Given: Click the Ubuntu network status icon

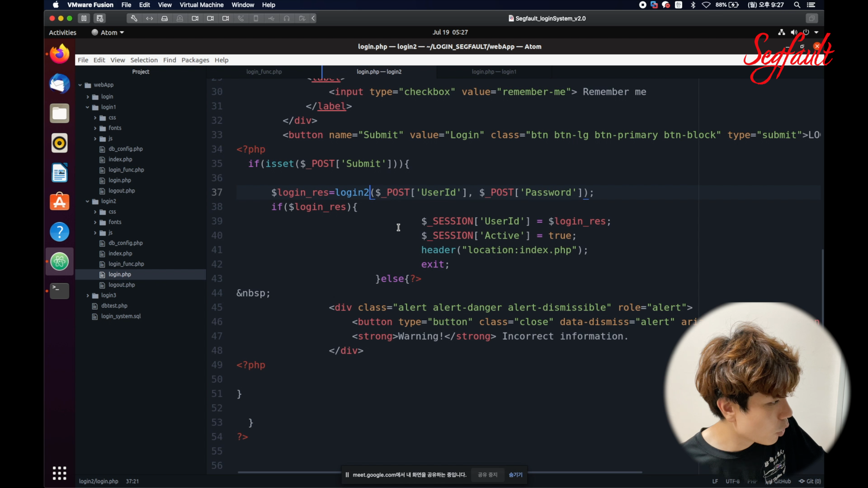Looking at the screenshot, I should (x=781, y=32).
